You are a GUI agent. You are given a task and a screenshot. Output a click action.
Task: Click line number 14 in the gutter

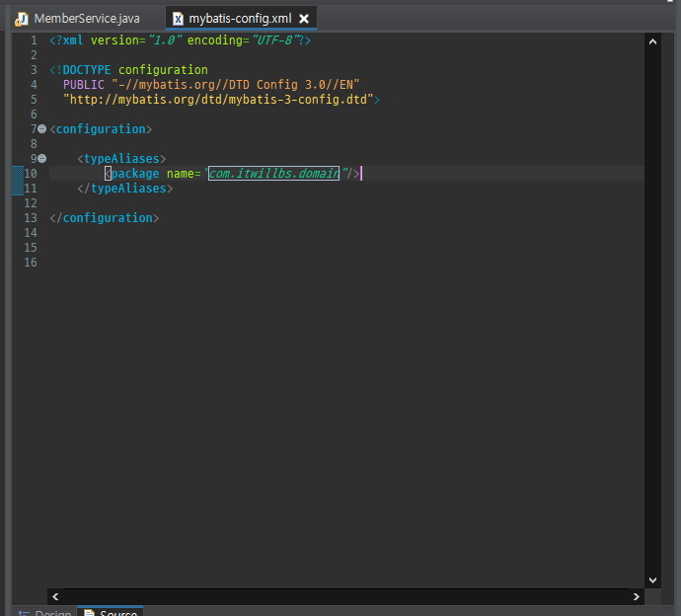click(31, 233)
